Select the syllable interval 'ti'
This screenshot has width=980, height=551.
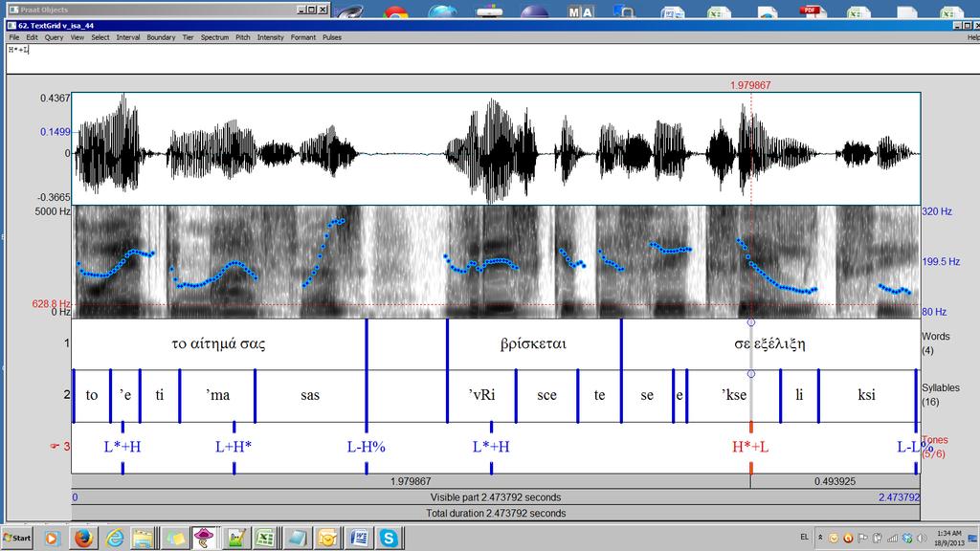pos(160,395)
